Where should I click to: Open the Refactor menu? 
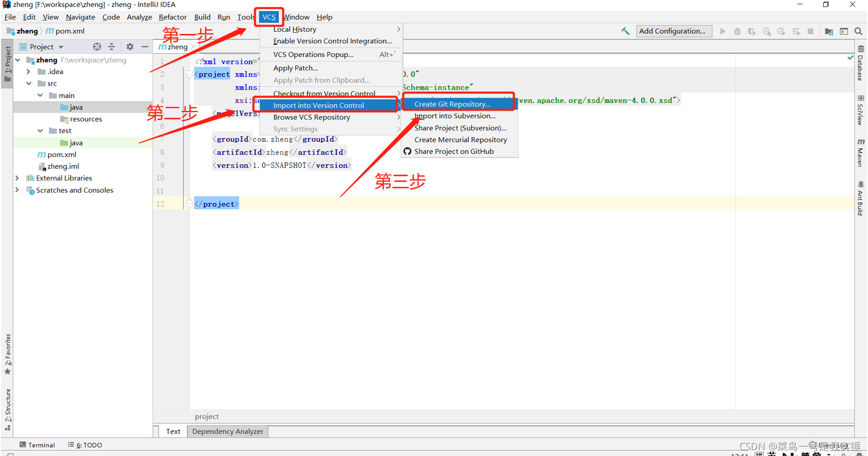point(173,17)
